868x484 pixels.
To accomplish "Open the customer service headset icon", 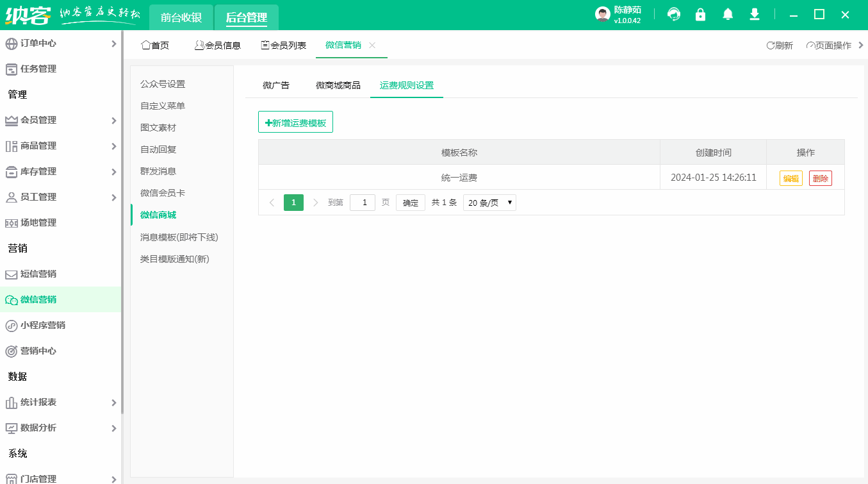I will (673, 13).
